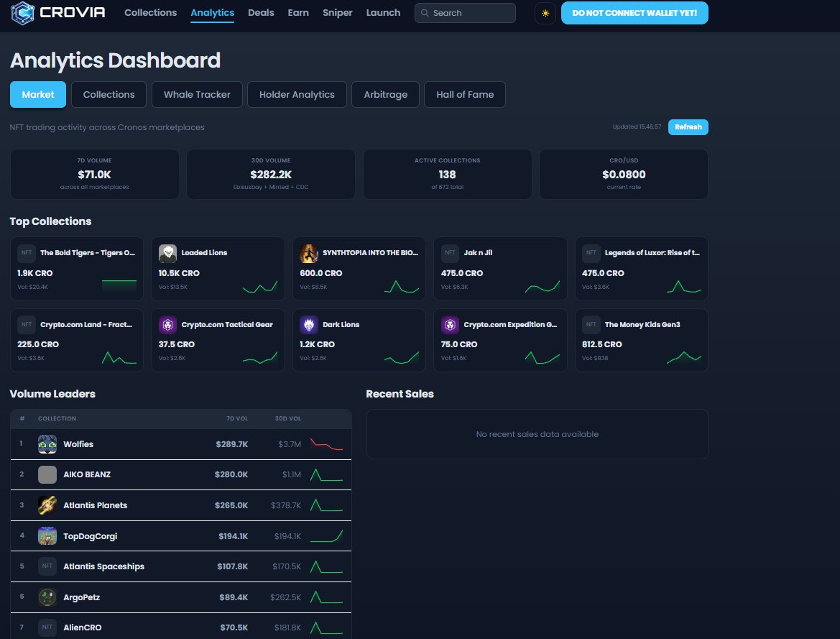Screen dimensions: 840x639
Task: Switch to Whale Tracker tab
Action: pos(197,94)
